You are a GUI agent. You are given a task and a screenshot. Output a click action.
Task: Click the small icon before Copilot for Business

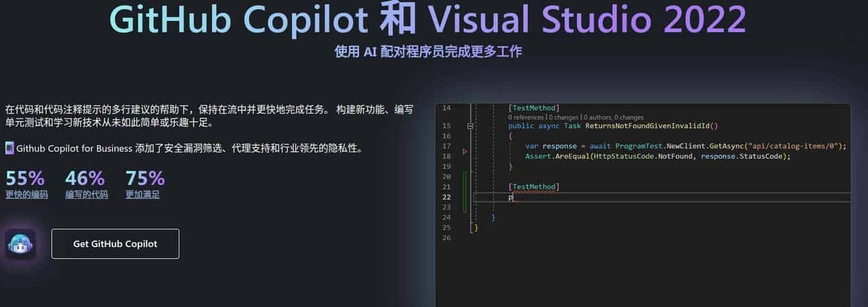pyautogui.click(x=9, y=148)
